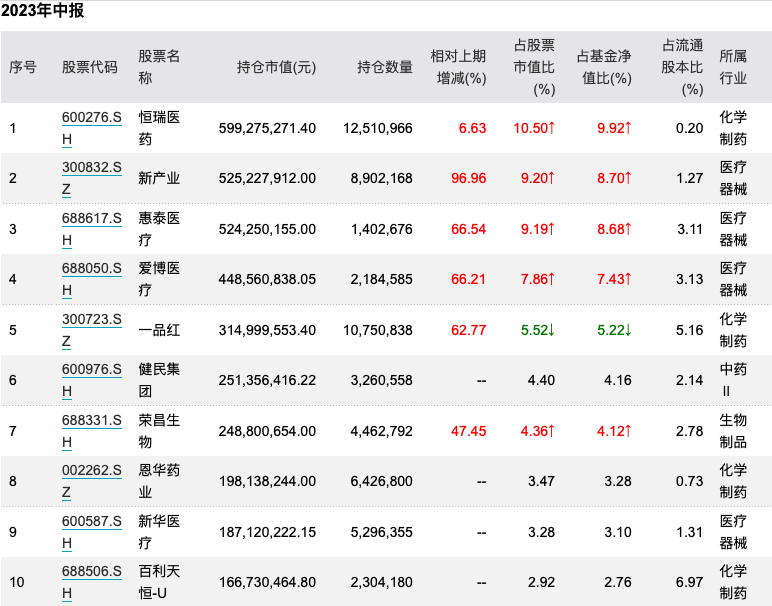Select stock name 爱博医疗

click(159, 279)
